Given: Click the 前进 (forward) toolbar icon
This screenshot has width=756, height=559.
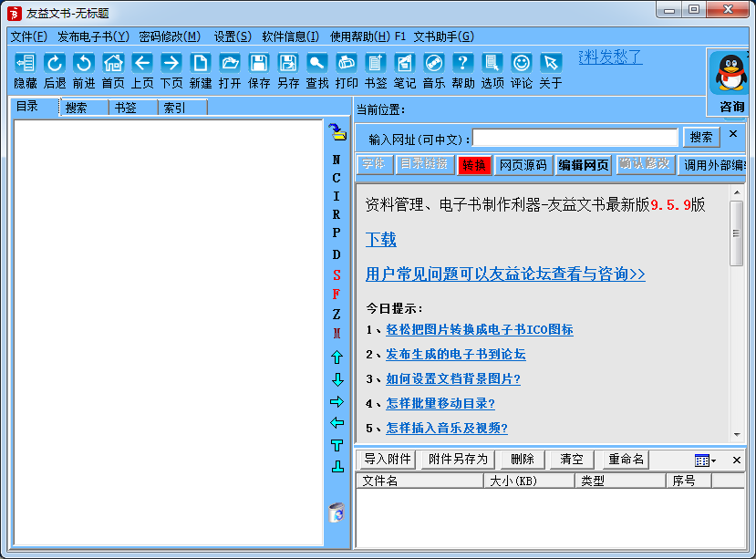Looking at the screenshot, I should (x=84, y=63).
